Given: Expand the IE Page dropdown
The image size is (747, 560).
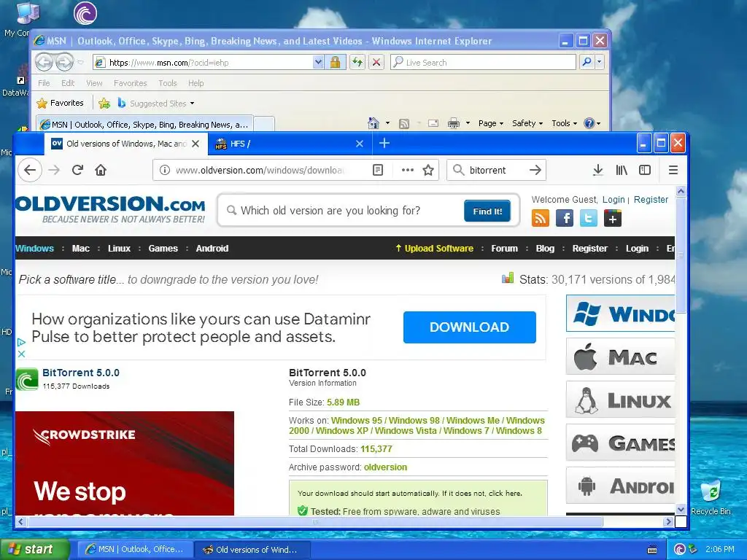Looking at the screenshot, I should click(491, 123).
